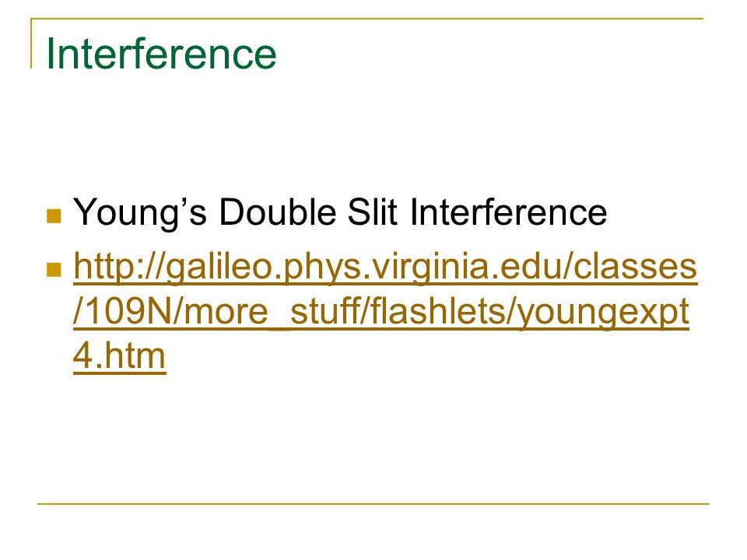
Task: Click the green "Interference" slide title
Action: pyautogui.click(x=161, y=54)
